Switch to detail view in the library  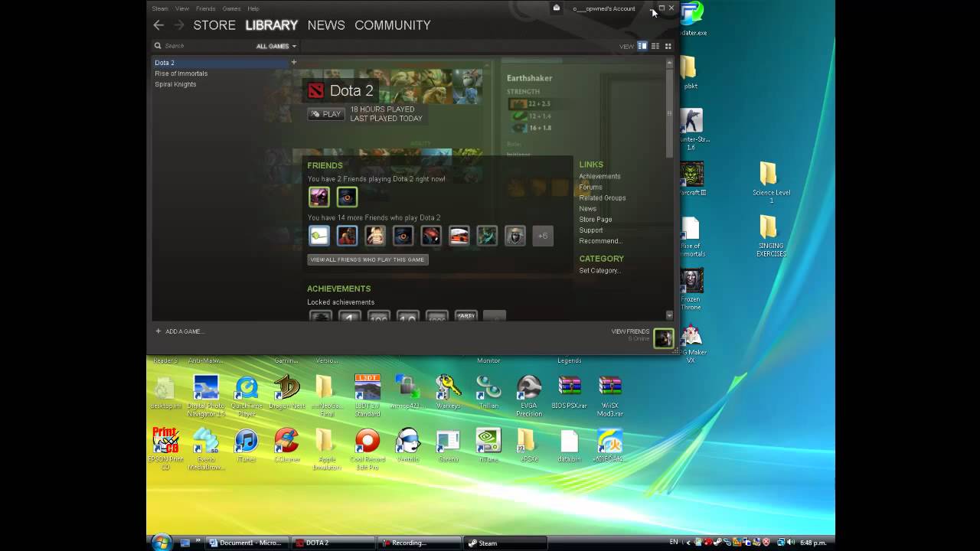[642, 46]
